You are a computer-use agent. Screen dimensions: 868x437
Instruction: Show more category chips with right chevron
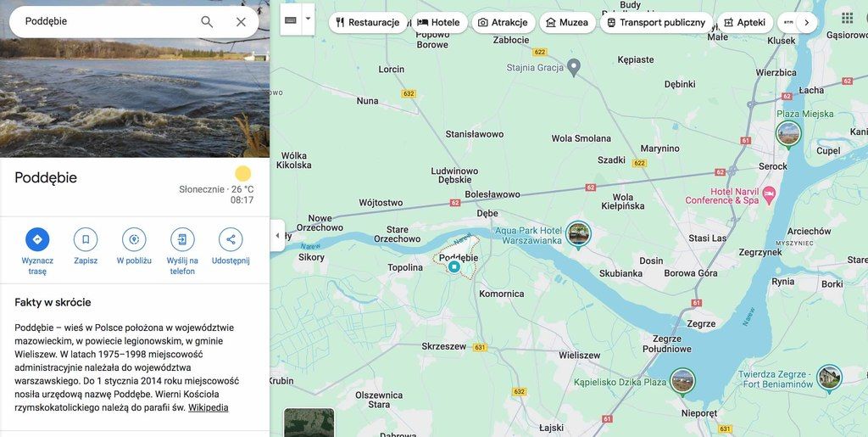coord(807,23)
